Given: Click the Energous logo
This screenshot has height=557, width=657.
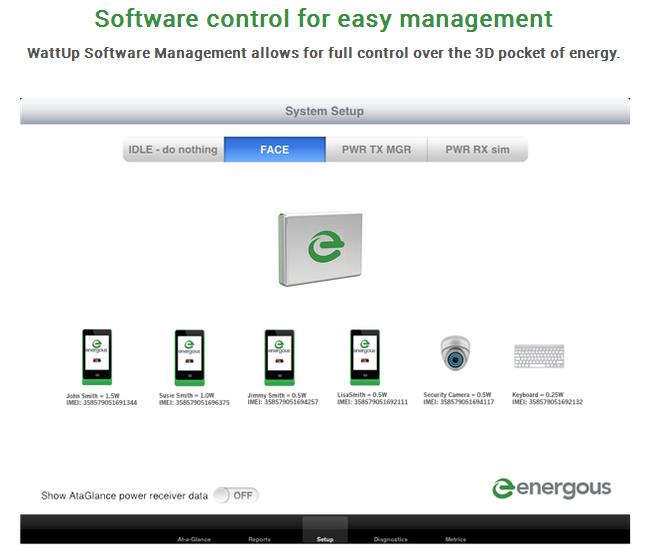Looking at the screenshot, I should [x=551, y=489].
